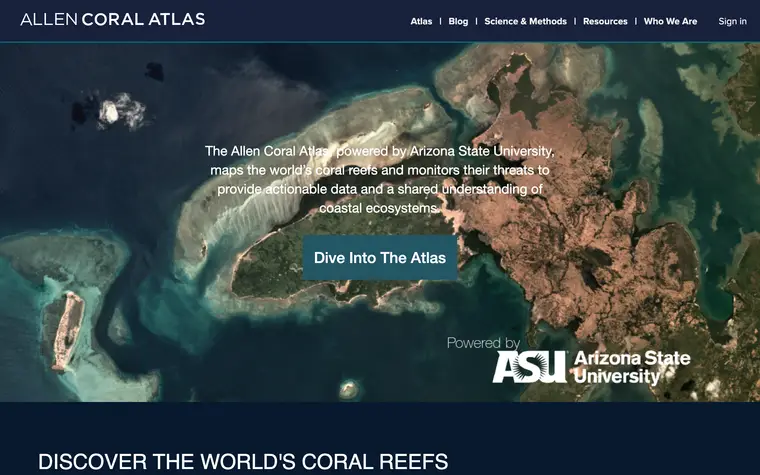Click the Dive Into The Atlas button

point(380,258)
